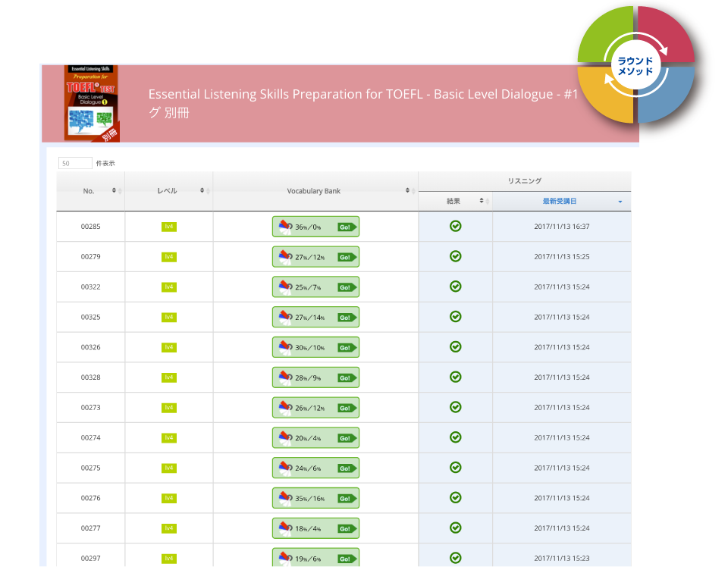Screen dimensions: 728x570
Task: Select item number 00322
Action: tap(90, 287)
